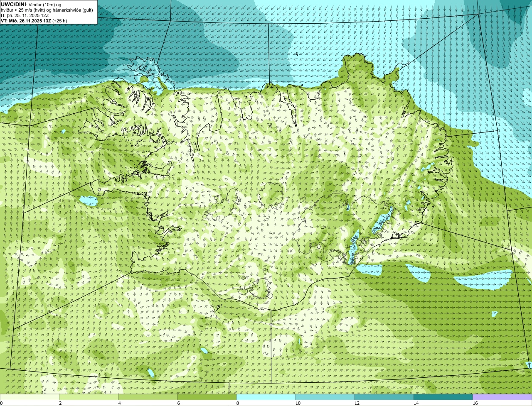Click the dark green 6–8 m/s legend swatch
The width and height of the screenshot is (532, 406).
point(207,397)
